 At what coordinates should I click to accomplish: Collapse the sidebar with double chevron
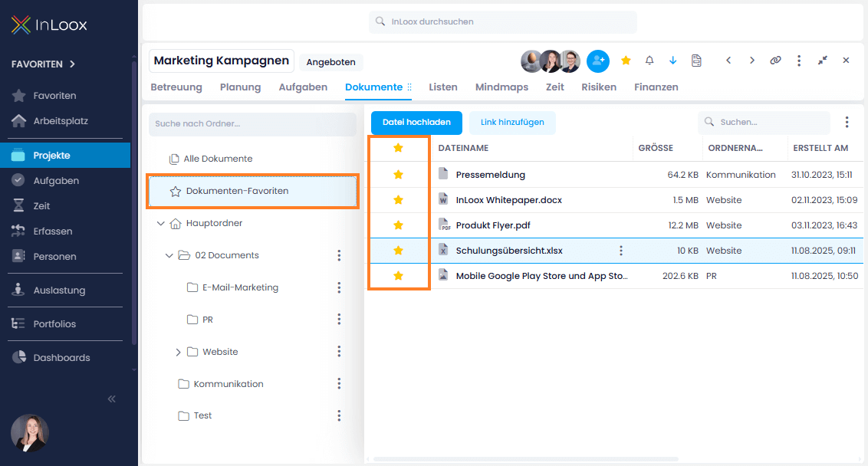click(111, 399)
